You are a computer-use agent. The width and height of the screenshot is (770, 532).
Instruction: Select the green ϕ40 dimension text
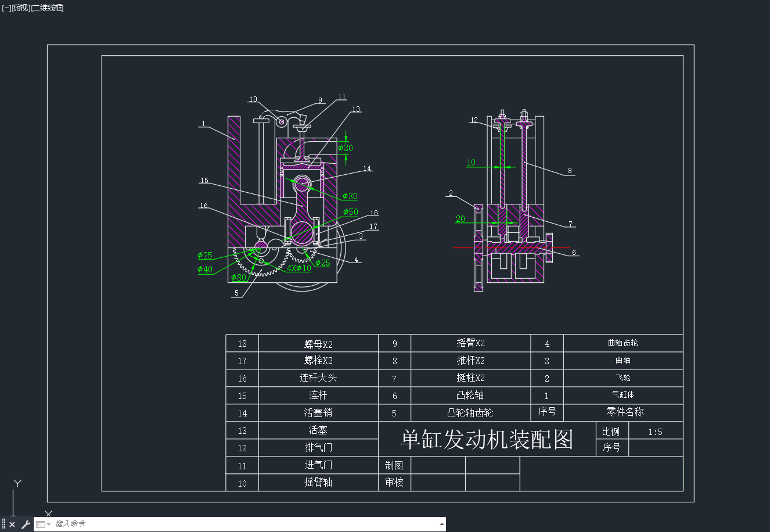[205, 269]
